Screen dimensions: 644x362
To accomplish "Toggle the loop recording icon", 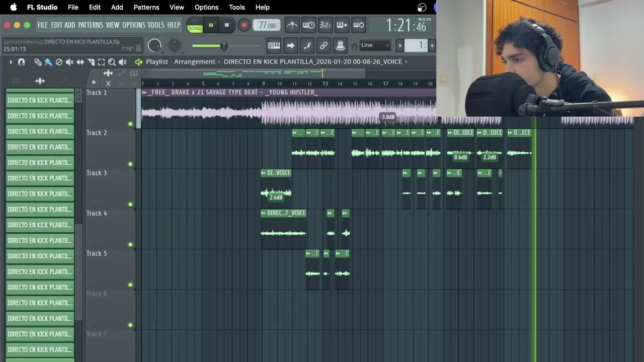I will 359,25.
